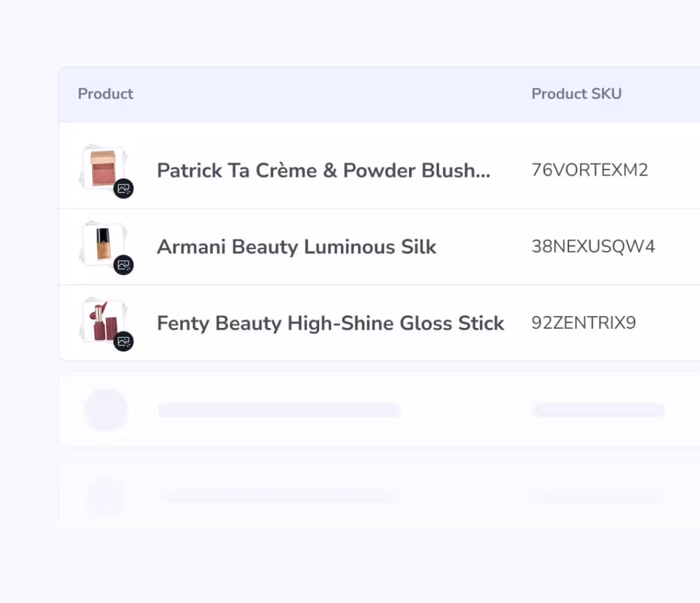Click the image badge icon on Armani thumbnail
The image size is (700, 603).
(124, 265)
